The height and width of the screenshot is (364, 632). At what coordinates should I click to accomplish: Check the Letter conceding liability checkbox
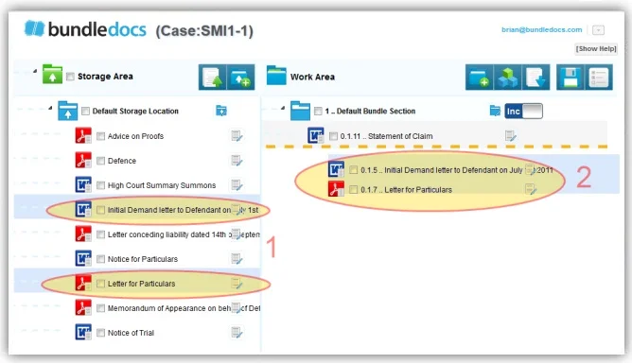click(101, 234)
